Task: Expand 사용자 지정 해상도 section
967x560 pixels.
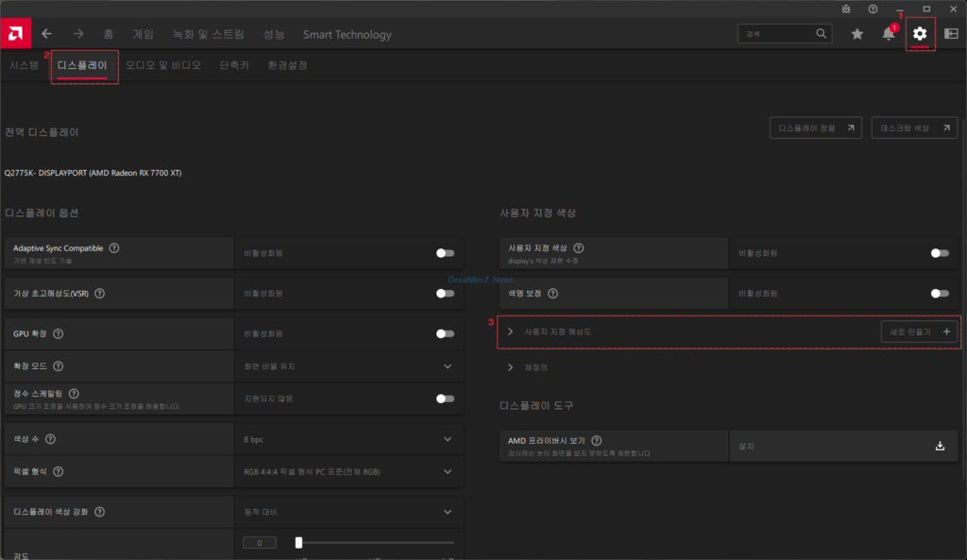Action: pyautogui.click(x=510, y=331)
